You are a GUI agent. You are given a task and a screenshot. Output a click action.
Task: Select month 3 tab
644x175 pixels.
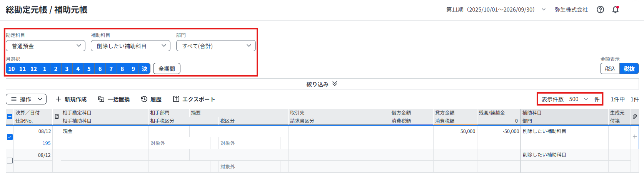(x=67, y=69)
